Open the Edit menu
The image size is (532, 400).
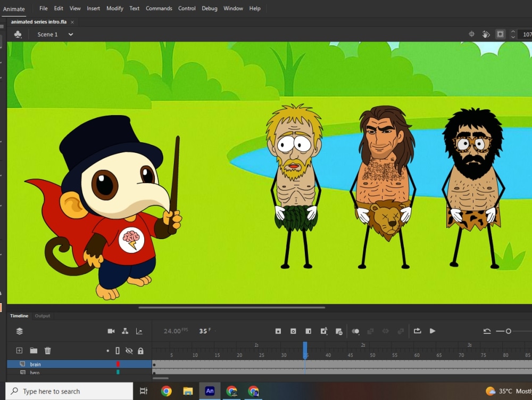pos(59,8)
